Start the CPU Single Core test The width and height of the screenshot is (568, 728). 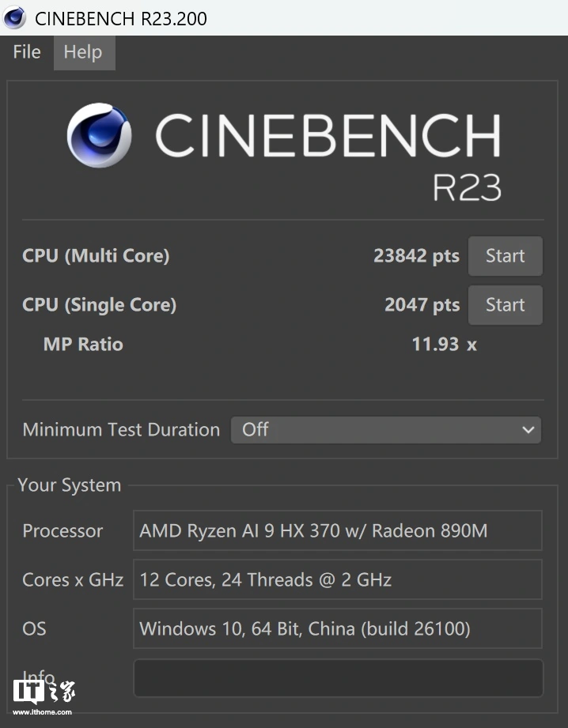tap(505, 305)
